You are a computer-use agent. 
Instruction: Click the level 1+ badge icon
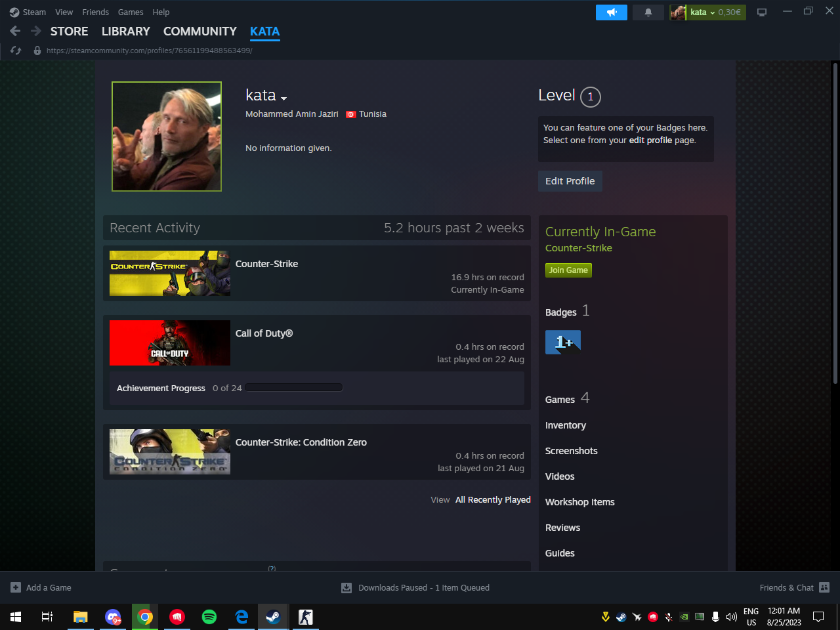tap(563, 342)
